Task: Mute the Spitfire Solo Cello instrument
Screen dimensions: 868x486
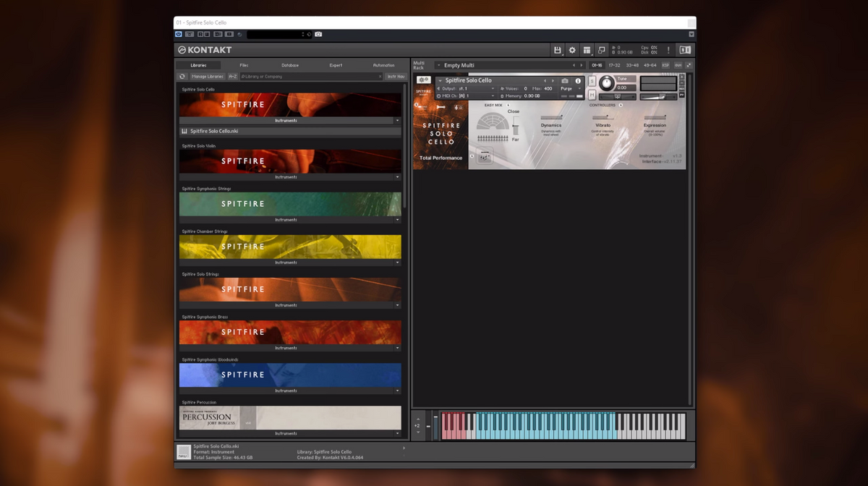Action: 592,95
